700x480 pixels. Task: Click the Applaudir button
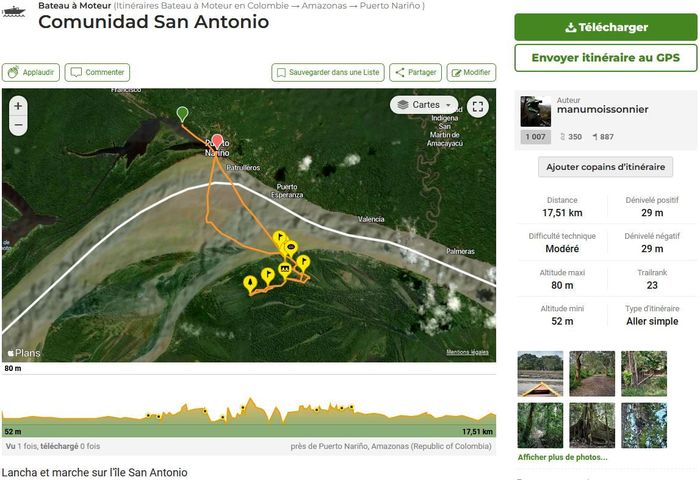pos(31,72)
